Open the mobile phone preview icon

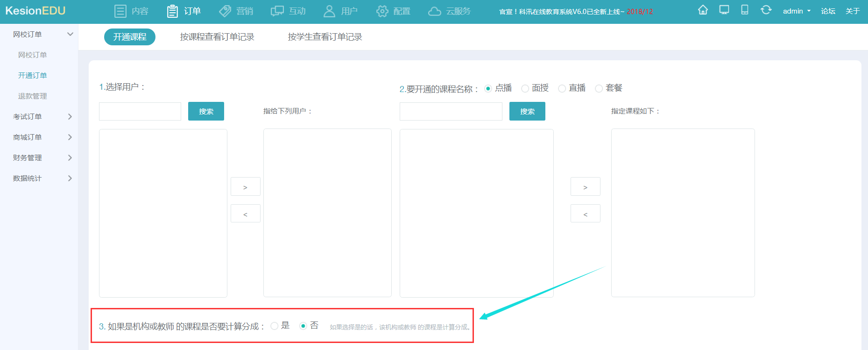click(745, 10)
